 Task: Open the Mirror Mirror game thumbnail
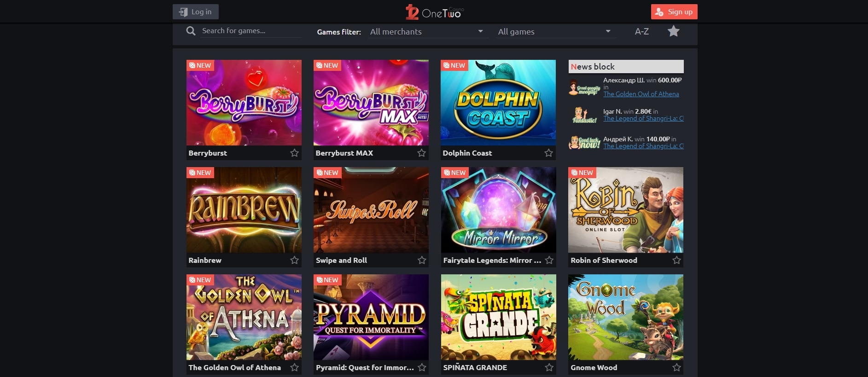(499, 210)
